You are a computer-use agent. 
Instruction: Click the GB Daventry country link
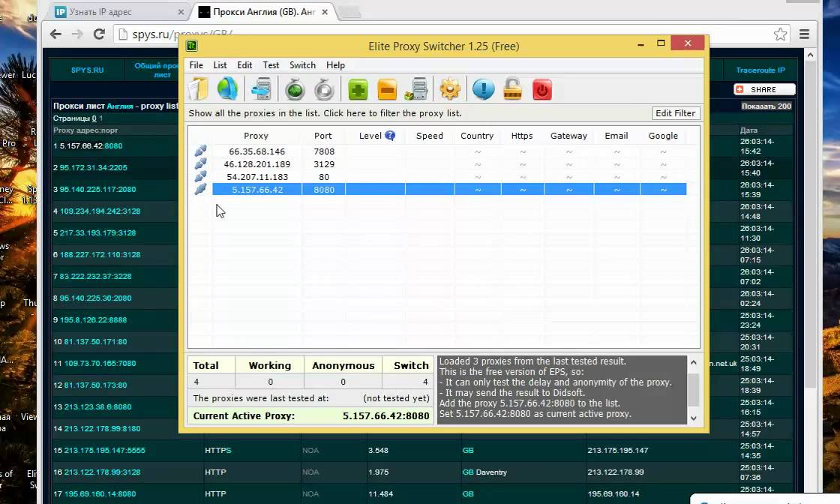484,472
